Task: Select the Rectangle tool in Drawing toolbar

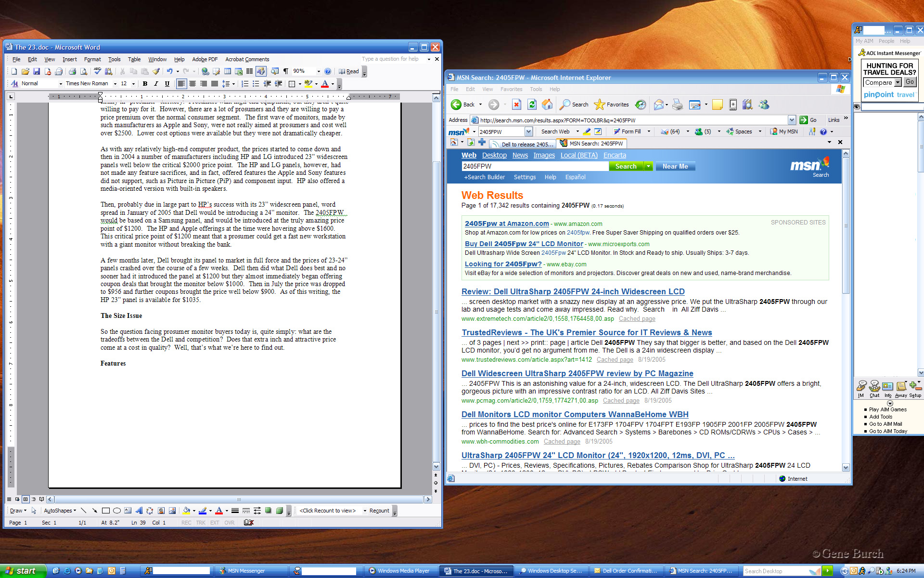Action: pyautogui.click(x=105, y=511)
